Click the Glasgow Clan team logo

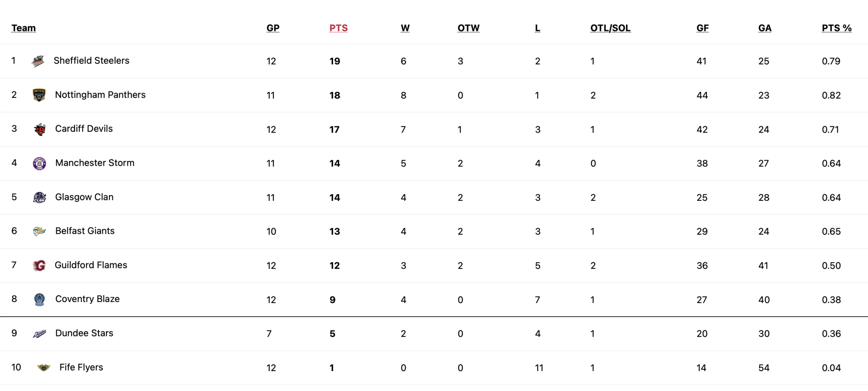coord(39,197)
